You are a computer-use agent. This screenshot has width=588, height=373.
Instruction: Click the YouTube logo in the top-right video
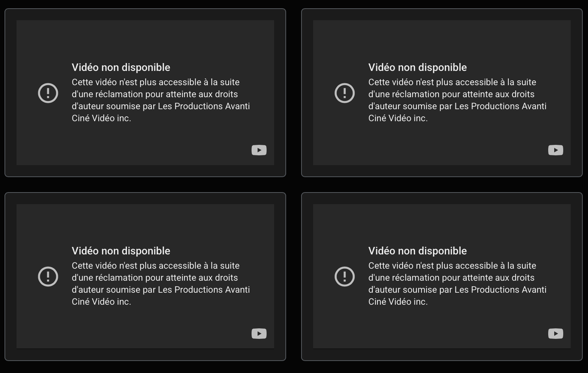pyautogui.click(x=556, y=150)
